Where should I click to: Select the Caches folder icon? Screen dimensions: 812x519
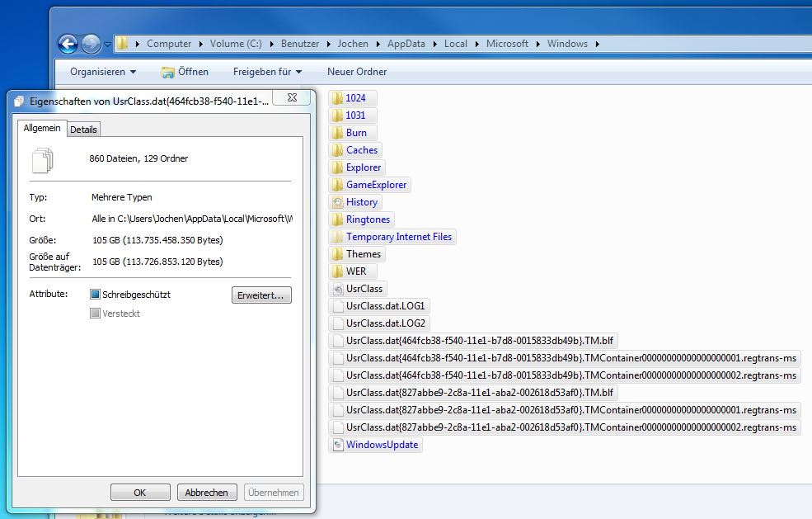tap(337, 150)
